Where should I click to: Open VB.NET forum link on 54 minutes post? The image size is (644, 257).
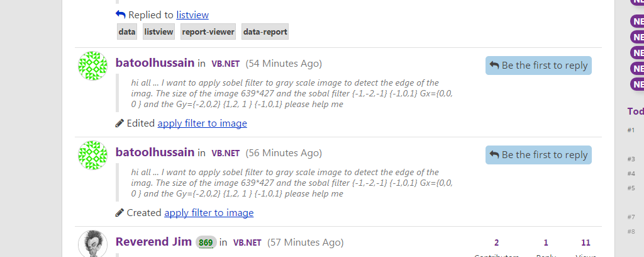pos(226,64)
